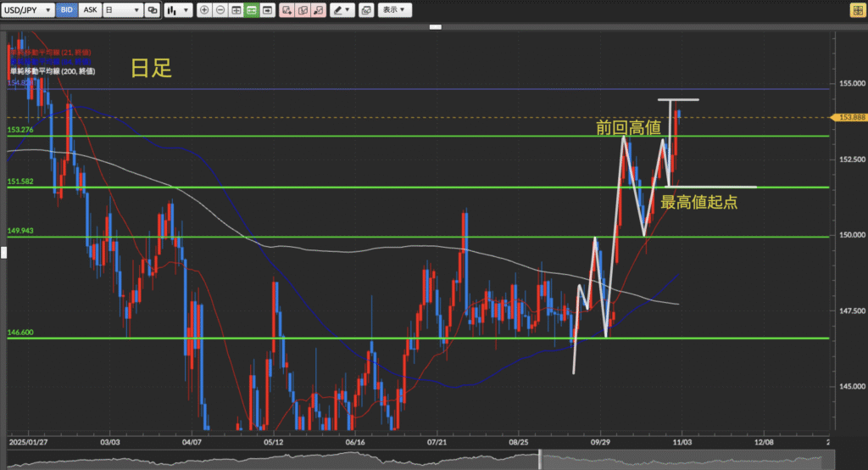Image resolution: width=868 pixels, height=470 pixels.
Task: Toggle the green highlighted chart layout button
Action: [x=252, y=10]
